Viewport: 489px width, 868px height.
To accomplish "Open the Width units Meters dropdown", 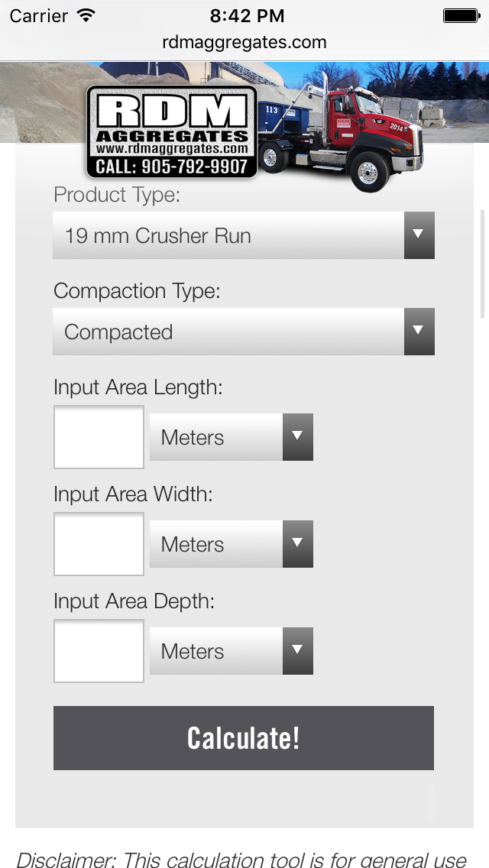I will tap(231, 544).
